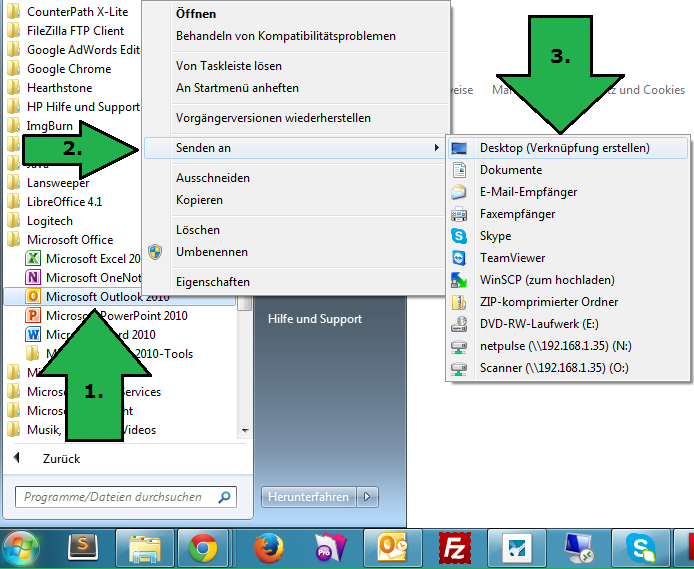This screenshot has width=694, height=569.
Task: Click the Herunterfahren button
Action: click(308, 496)
